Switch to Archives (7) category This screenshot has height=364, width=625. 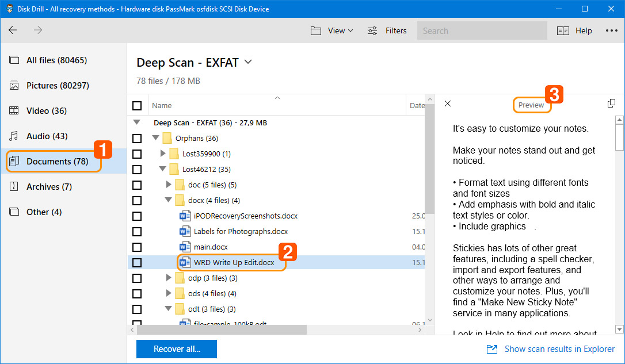tap(49, 187)
